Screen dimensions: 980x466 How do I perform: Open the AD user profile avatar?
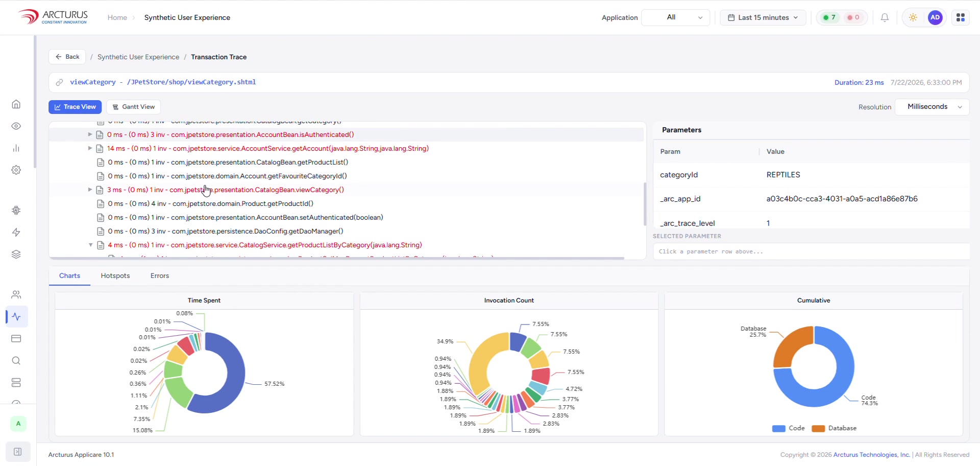coord(935,17)
